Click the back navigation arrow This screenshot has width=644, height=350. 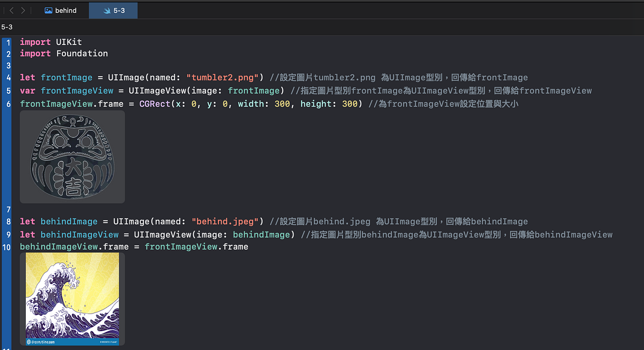pos(11,10)
